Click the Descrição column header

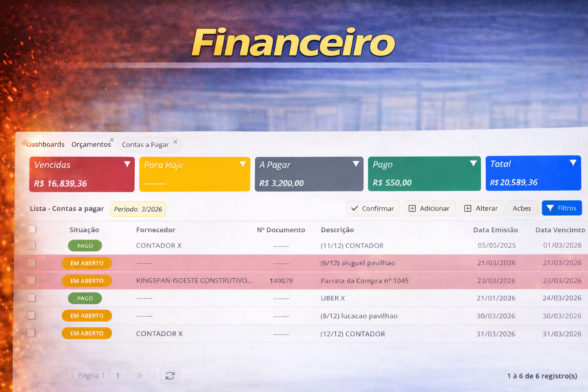pos(337,230)
